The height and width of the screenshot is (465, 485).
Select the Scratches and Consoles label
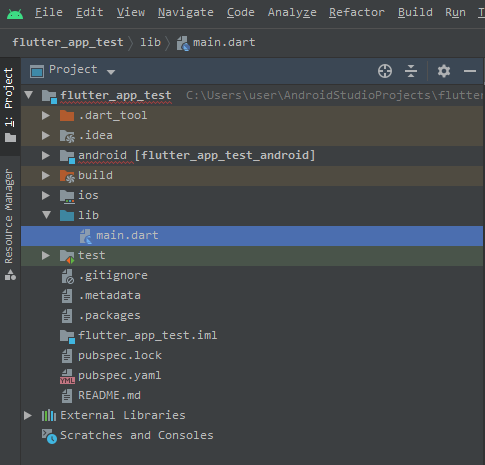click(137, 435)
